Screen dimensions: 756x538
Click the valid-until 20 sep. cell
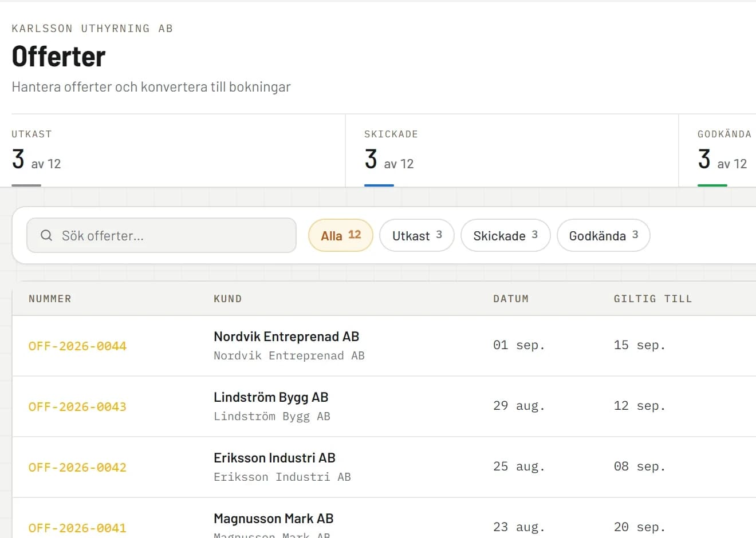(640, 527)
